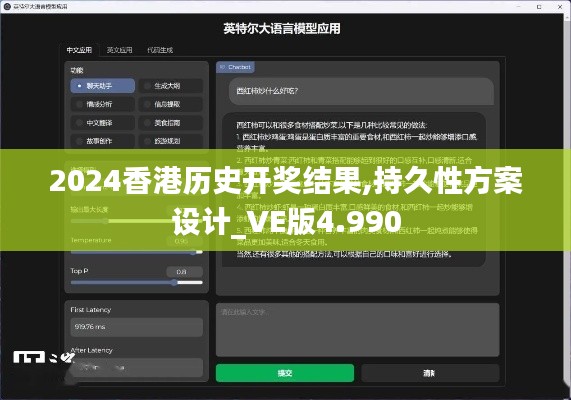Close the application window

[x=560, y=7]
